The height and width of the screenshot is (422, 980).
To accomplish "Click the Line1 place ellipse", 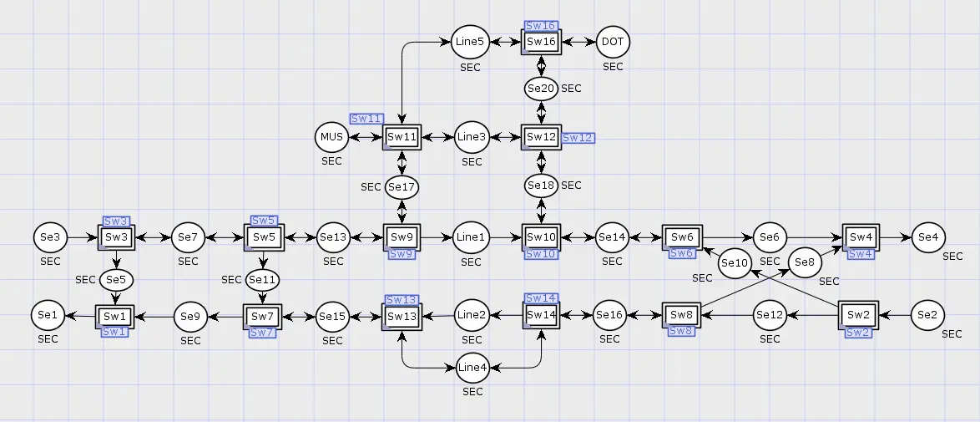I will click(471, 237).
